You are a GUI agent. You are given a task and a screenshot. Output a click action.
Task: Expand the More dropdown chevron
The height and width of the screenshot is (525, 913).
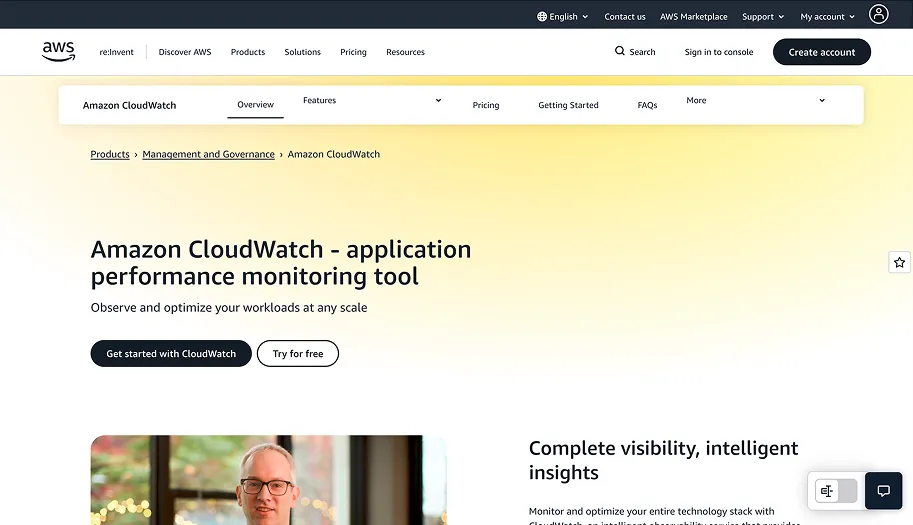click(x=822, y=100)
